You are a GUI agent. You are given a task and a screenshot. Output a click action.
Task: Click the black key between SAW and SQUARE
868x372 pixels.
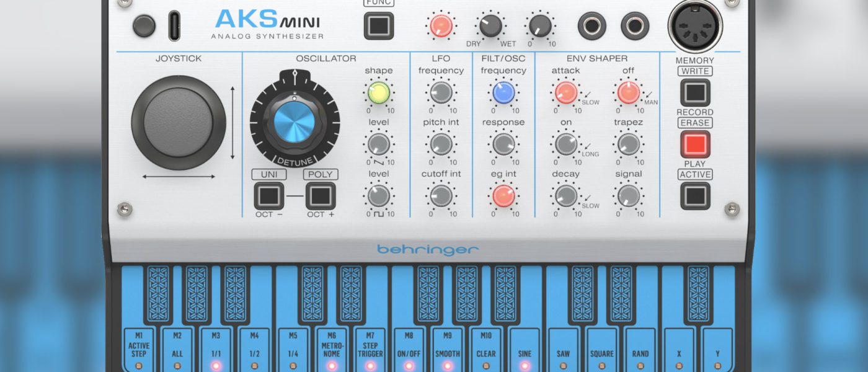tap(582, 294)
